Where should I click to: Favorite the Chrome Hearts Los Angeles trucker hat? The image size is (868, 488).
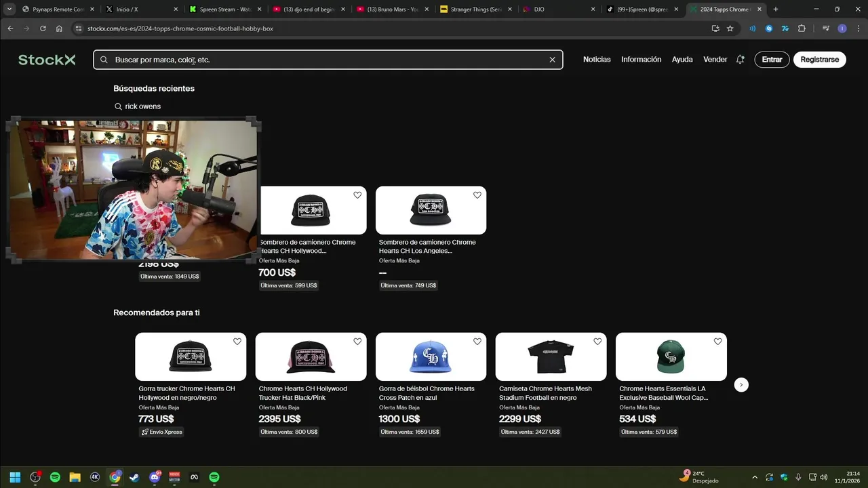point(477,195)
